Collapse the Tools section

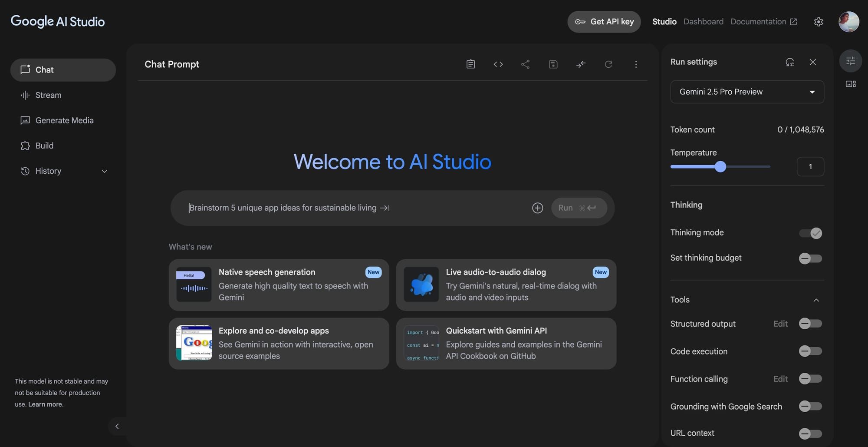coord(816,300)
